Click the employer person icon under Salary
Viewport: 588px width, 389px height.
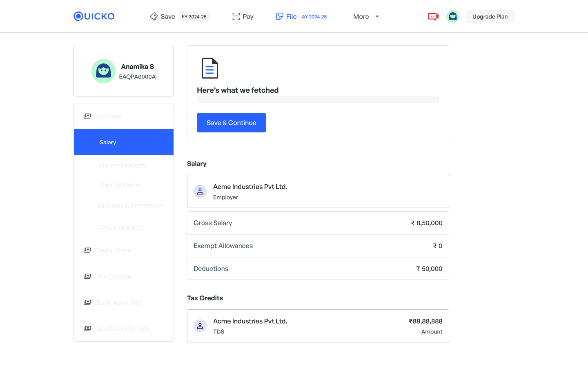pos(200,192)
